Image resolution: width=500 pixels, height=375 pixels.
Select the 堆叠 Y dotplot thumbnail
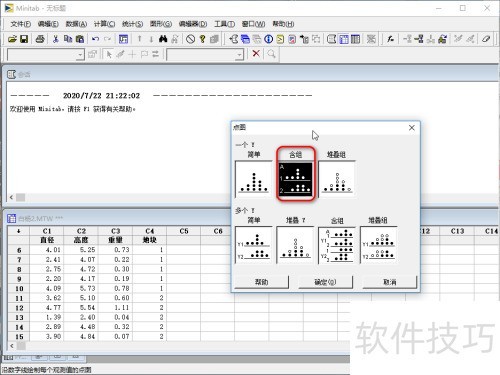[295, 245]
